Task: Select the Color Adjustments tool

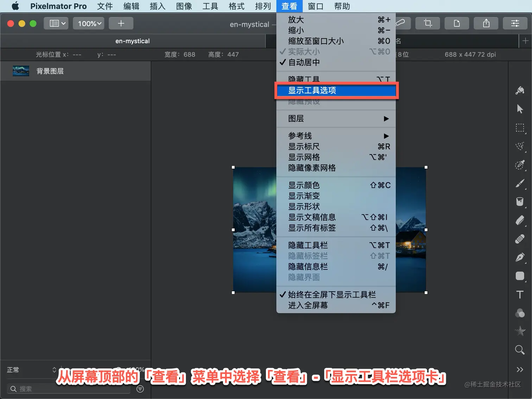Action: click(x=520, y=313)
